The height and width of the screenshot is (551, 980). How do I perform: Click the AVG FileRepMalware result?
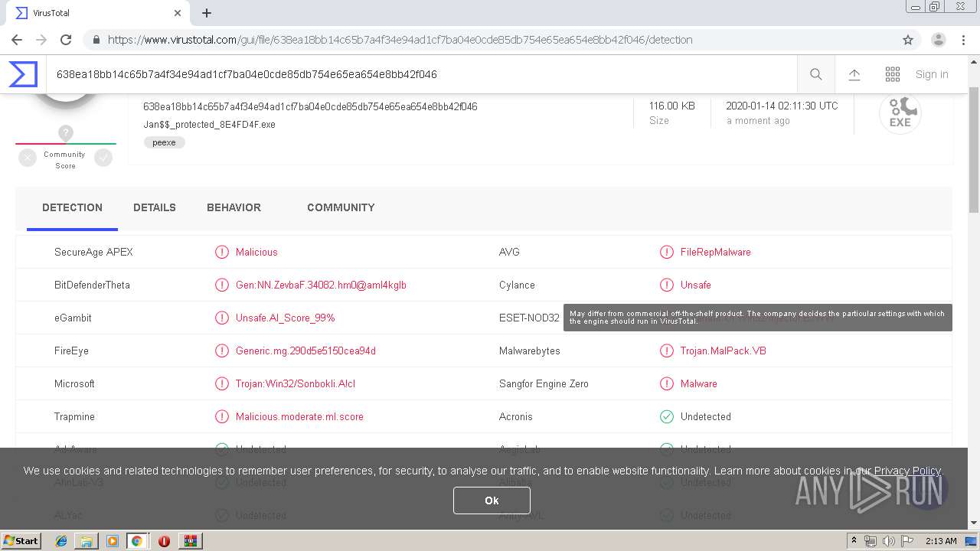pyautogui.click(x=715, y=252)
